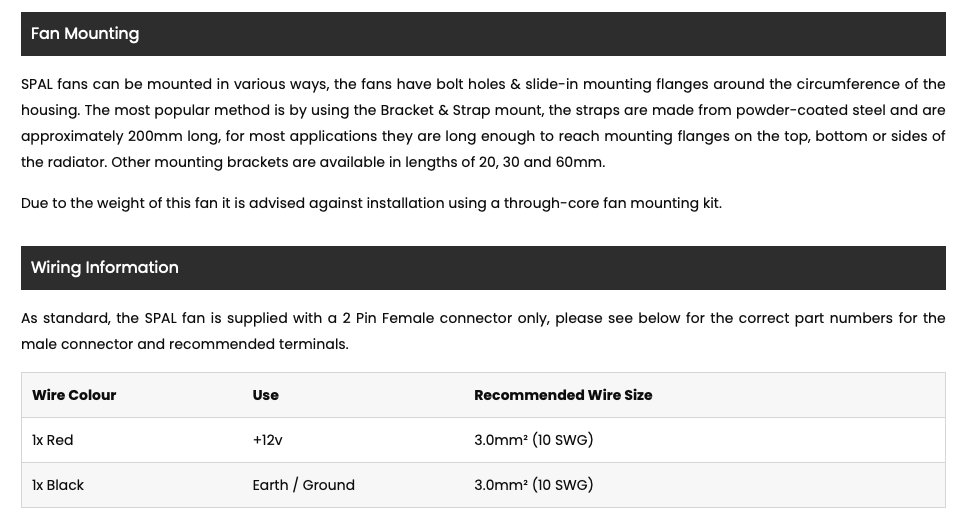Image resolution: width=966 pixels, height=522 pixels.
Task: Click the 1x Black table cell
Action: (x=58, y=485)
